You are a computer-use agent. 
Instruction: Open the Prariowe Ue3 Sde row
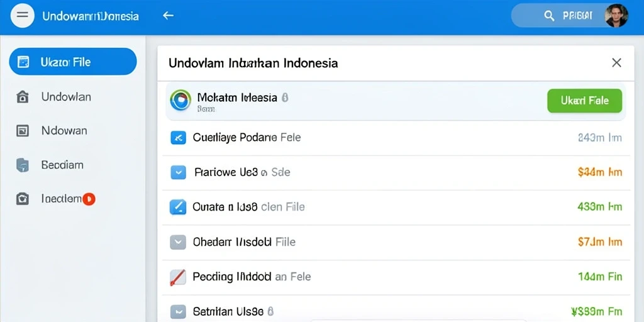pos(396,172)
